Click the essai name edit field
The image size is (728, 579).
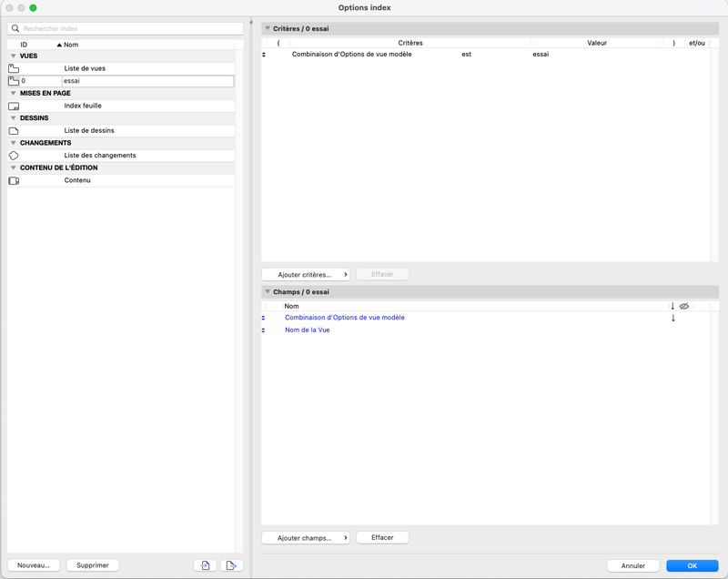pyautogui.click(x=147, y=81)
